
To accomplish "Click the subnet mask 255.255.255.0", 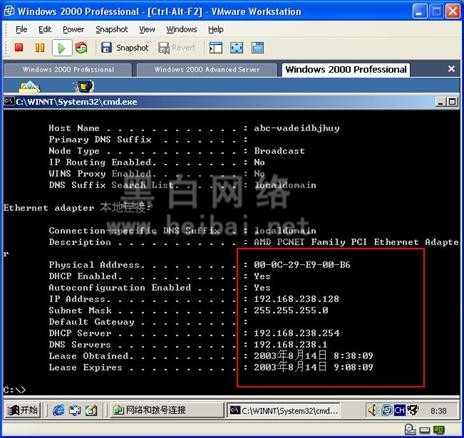I will coord(291,310).
